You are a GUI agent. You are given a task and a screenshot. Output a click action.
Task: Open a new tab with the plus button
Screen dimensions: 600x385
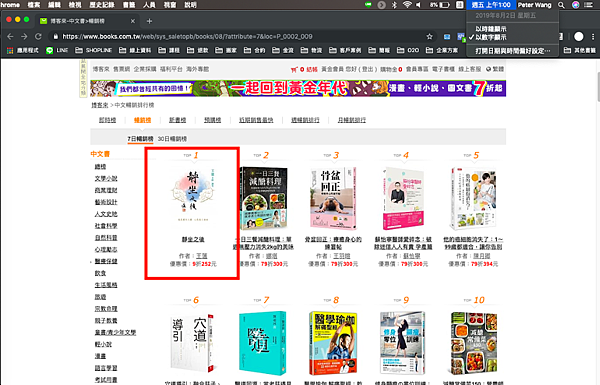coord(149,21)
